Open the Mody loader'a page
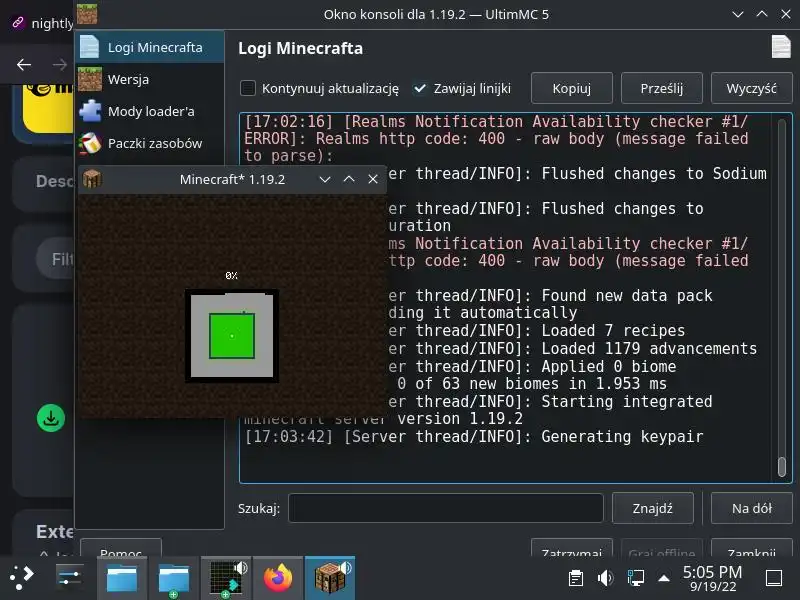The image size is (800, 600). (149, 111)
